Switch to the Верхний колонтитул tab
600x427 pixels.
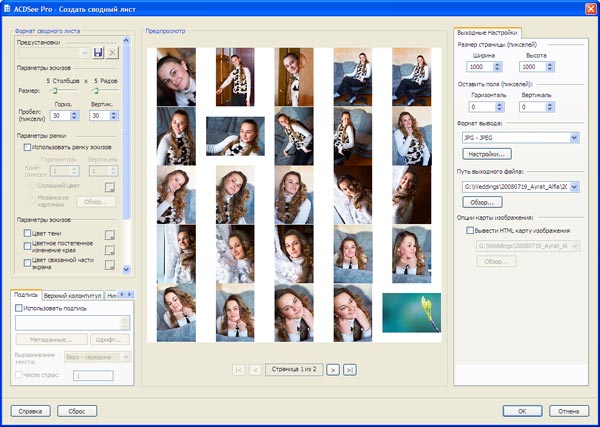[x=72, y=296]
